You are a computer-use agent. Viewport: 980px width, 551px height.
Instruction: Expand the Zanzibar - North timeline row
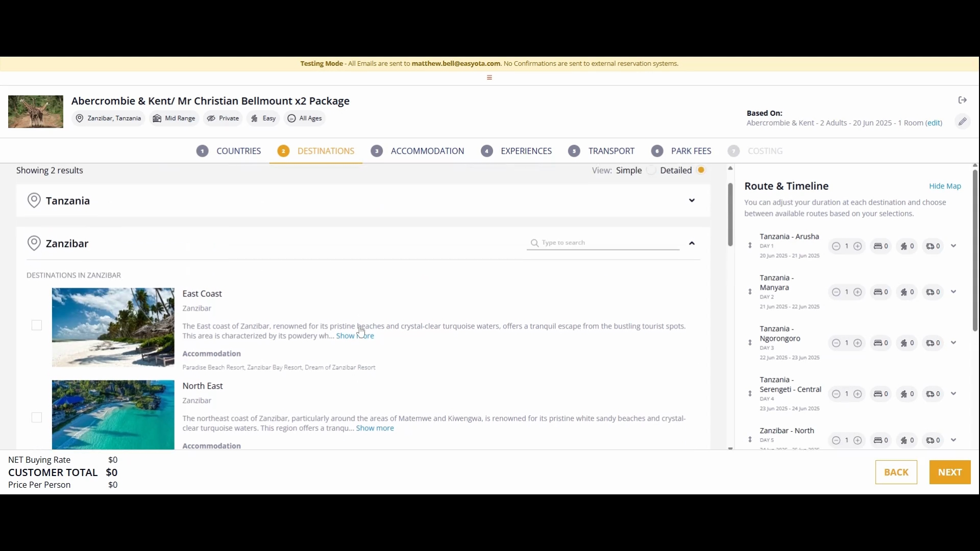(x=953, y=440)
